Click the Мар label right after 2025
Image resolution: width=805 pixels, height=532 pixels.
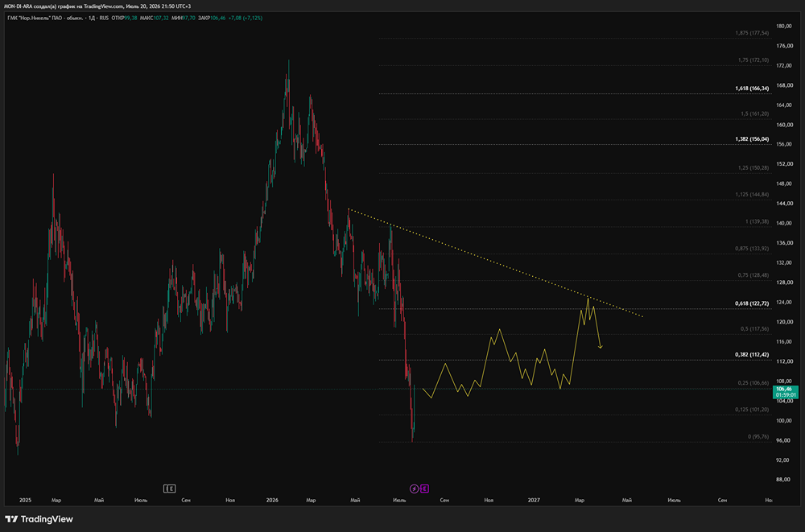coord(56,500)
